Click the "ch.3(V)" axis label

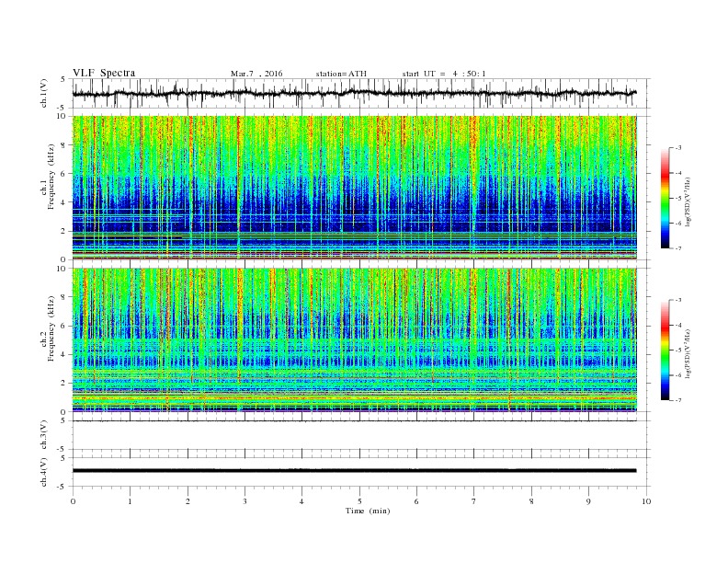pos(44,435)
